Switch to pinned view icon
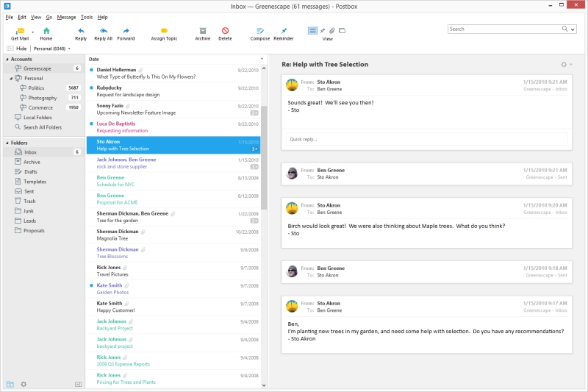Viewport: 588px width, 392px height. point(323,31)
